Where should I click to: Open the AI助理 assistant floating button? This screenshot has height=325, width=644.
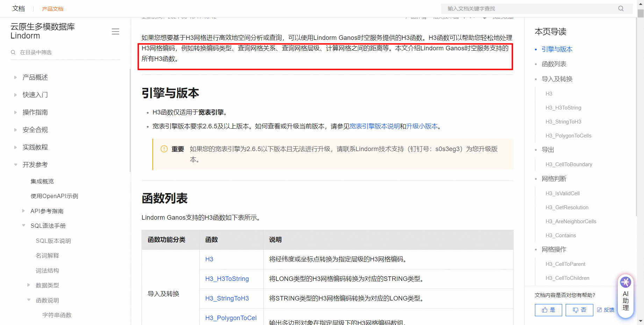click(x=625, y=296)
